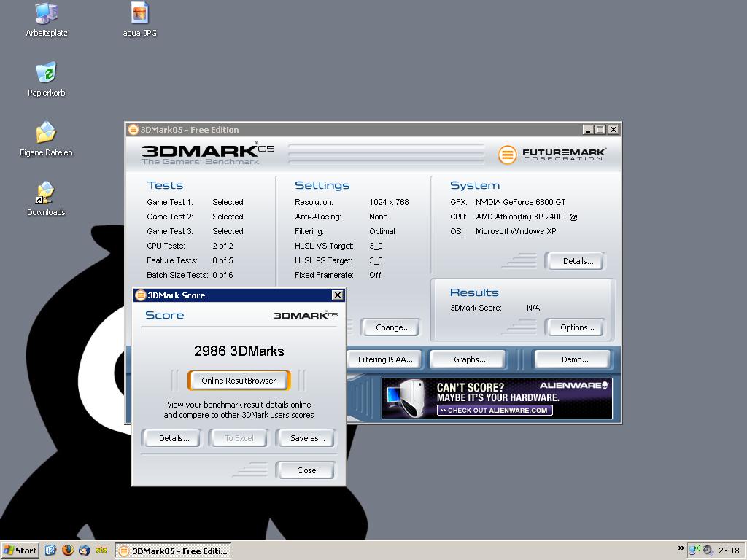Click the Game Test 2 label
Viewport: 747px width, 560px height.
coord(170,217)
